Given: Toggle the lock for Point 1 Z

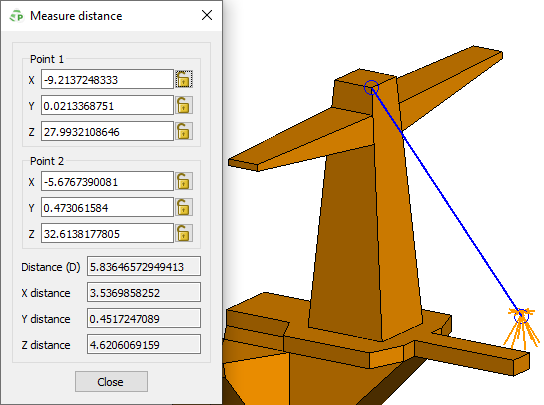Looking at the screenshot, I should [x=184, y=131].
